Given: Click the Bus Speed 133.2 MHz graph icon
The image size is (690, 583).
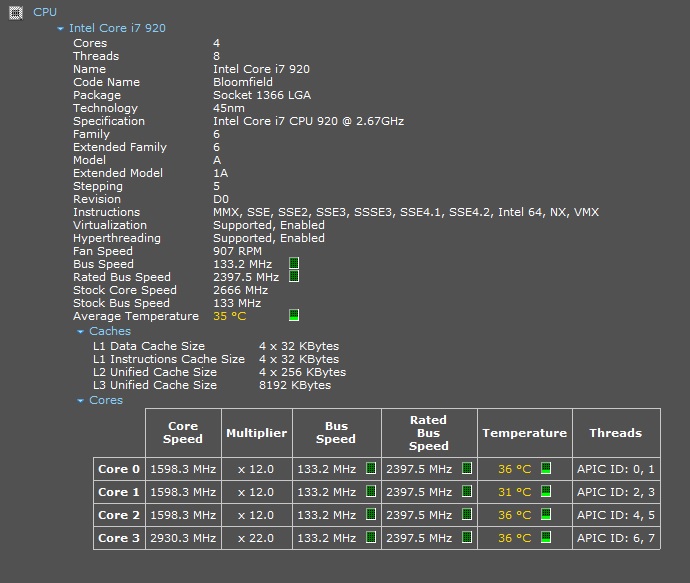Looking at the screenshot, I should (294, 264).
